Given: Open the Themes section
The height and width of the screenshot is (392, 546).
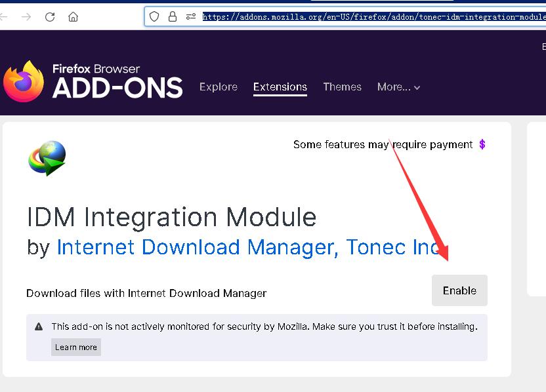Looking at the screenshot, I should point(342,87).
